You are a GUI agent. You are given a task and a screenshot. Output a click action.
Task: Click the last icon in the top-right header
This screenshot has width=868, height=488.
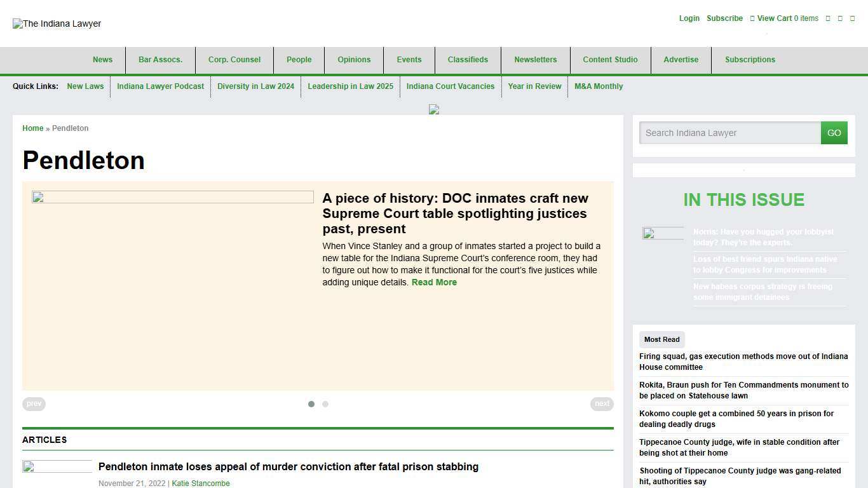(852, 18)
